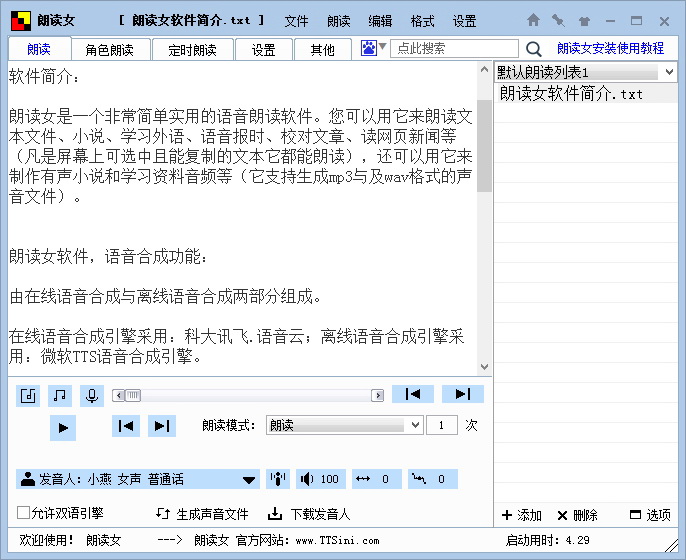Open the 格式 menu
The image size is (686, 560).
coord(422,21)
